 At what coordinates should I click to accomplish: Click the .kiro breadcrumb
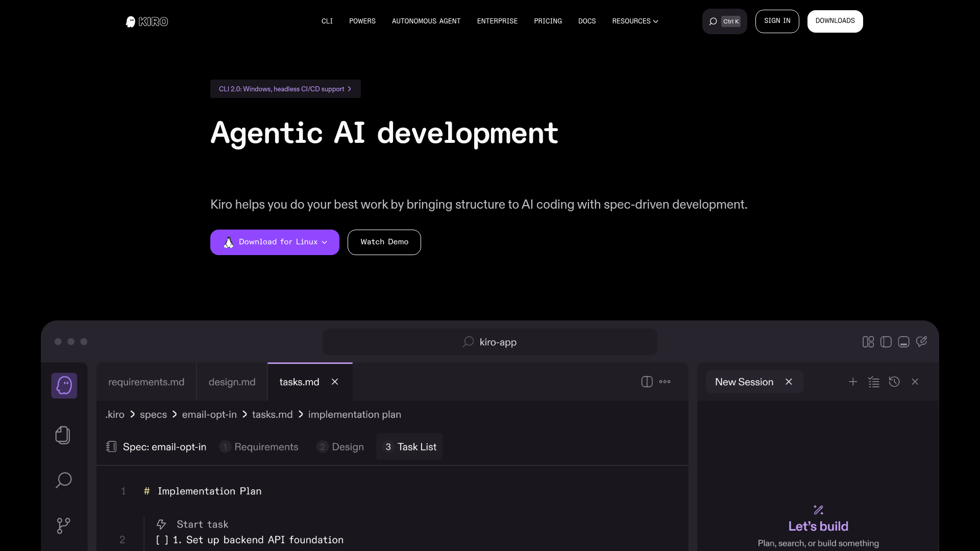coord(115,415)
